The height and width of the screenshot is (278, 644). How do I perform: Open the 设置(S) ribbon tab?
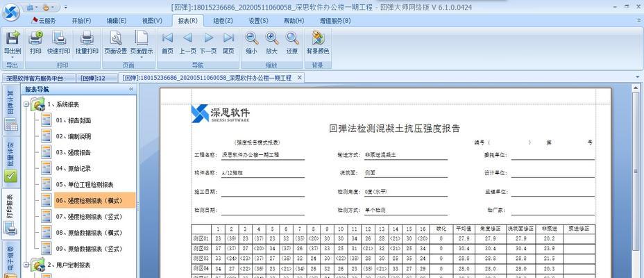point(258,21)
